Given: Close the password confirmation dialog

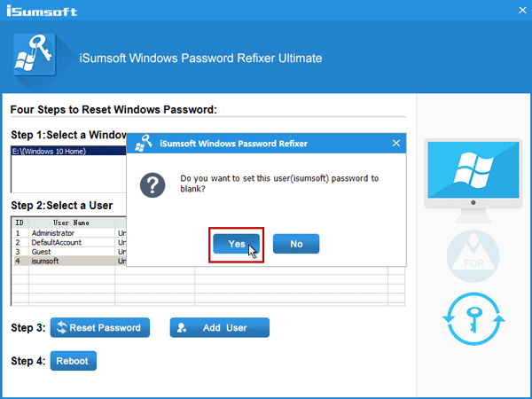Looking at the screenshot, I should [x=396, y=143].
